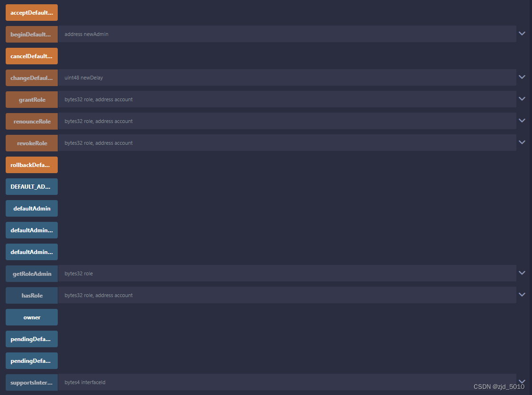This screenshot has width=532, height=395.
Task: Expand the getRoleAdmin row chevron
Action: (x=522, y=272)
